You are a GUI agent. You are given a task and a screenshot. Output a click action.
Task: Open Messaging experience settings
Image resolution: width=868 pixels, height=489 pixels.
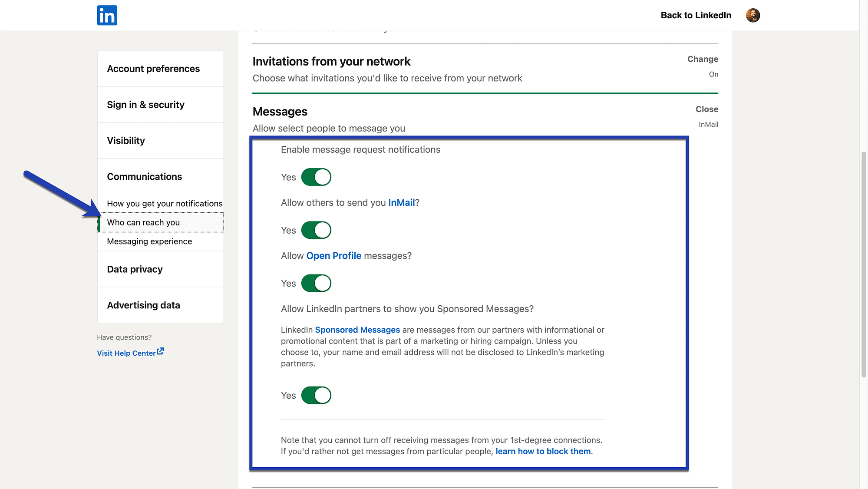click(149, 241)
